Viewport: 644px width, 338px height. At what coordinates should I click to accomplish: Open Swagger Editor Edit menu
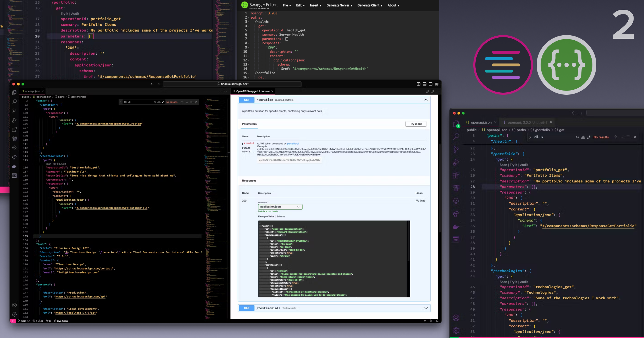click(300, 5)
